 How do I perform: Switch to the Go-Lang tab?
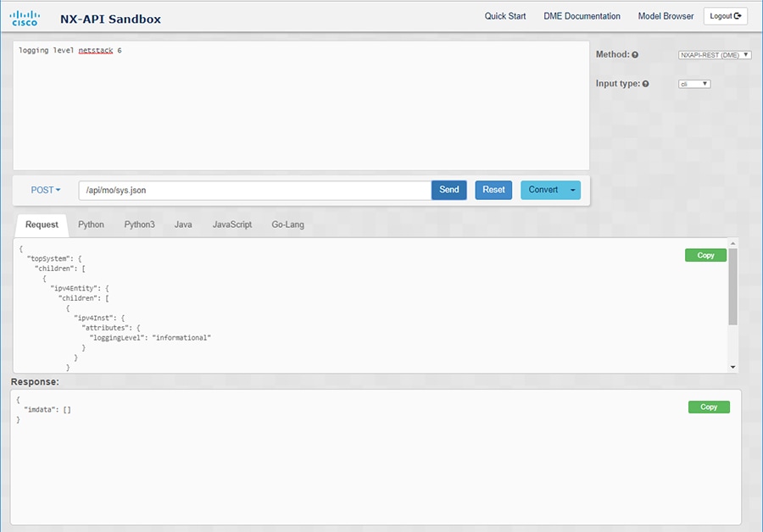[x=287, y=224]
